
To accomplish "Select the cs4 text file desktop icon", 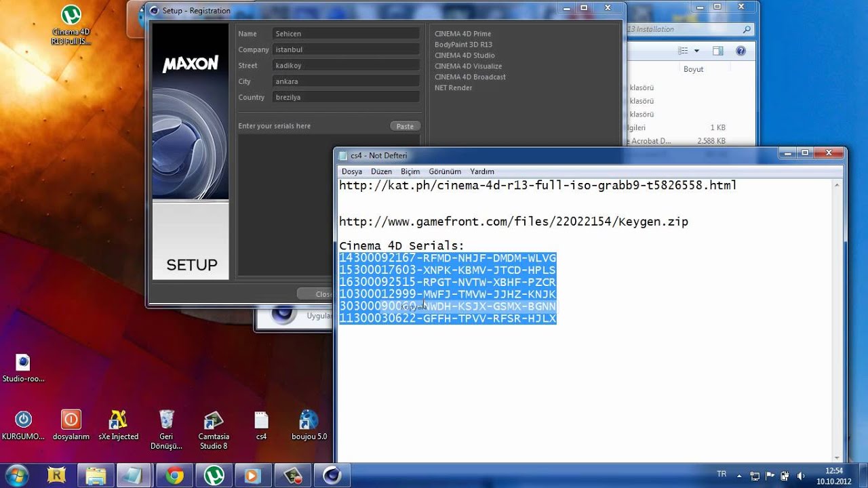I will (x=261, y=425).
